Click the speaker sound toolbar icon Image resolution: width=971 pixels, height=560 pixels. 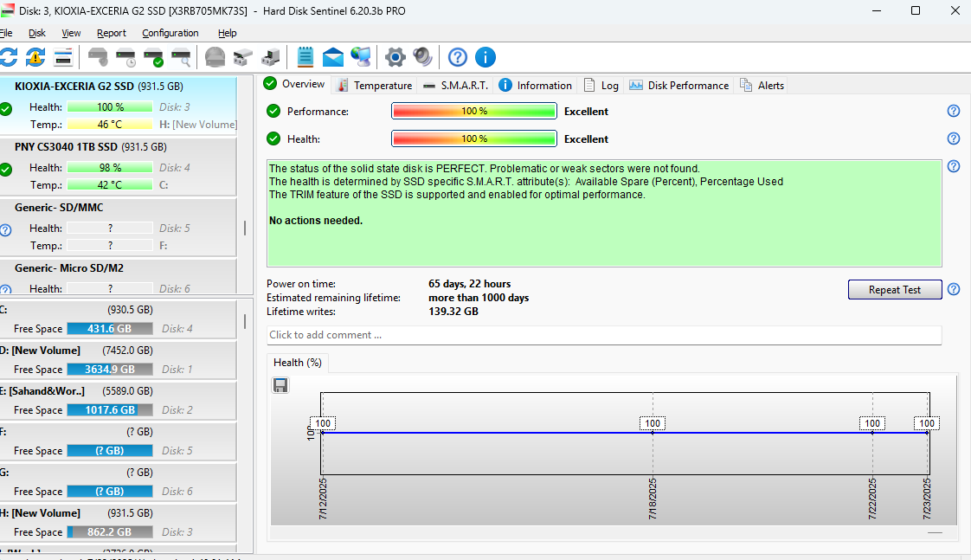(423, 58)
